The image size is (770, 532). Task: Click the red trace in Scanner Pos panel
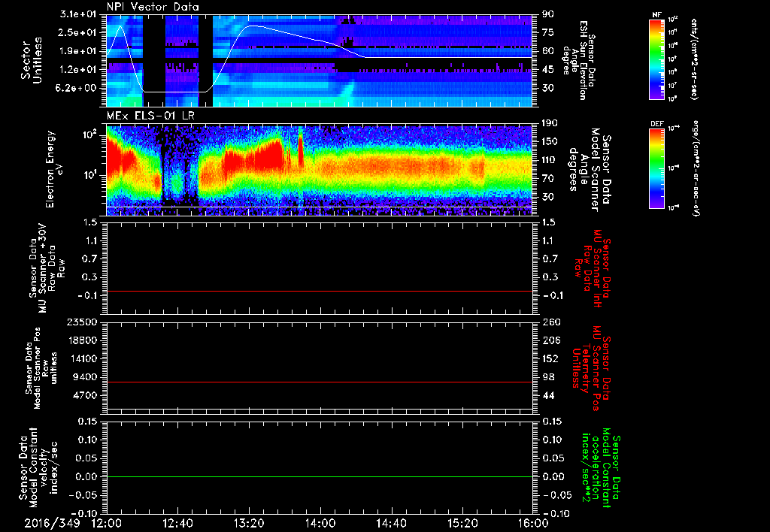tap(320, 382)
